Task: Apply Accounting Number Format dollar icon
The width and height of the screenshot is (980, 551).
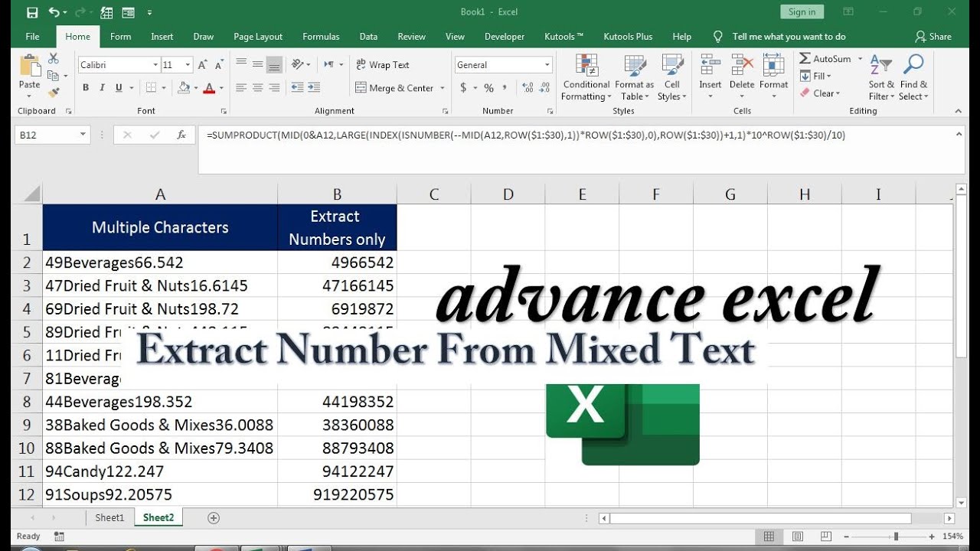Action: (x=463, y=88)
